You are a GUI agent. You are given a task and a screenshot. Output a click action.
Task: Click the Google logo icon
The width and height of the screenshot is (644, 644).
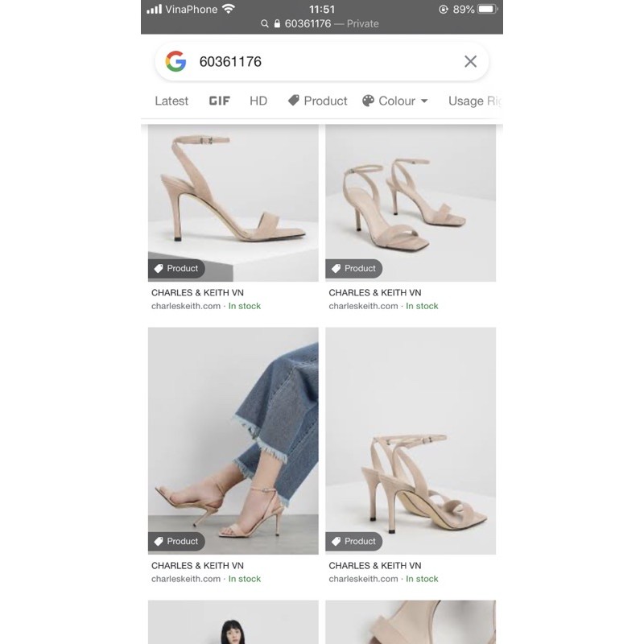point(175,61)
